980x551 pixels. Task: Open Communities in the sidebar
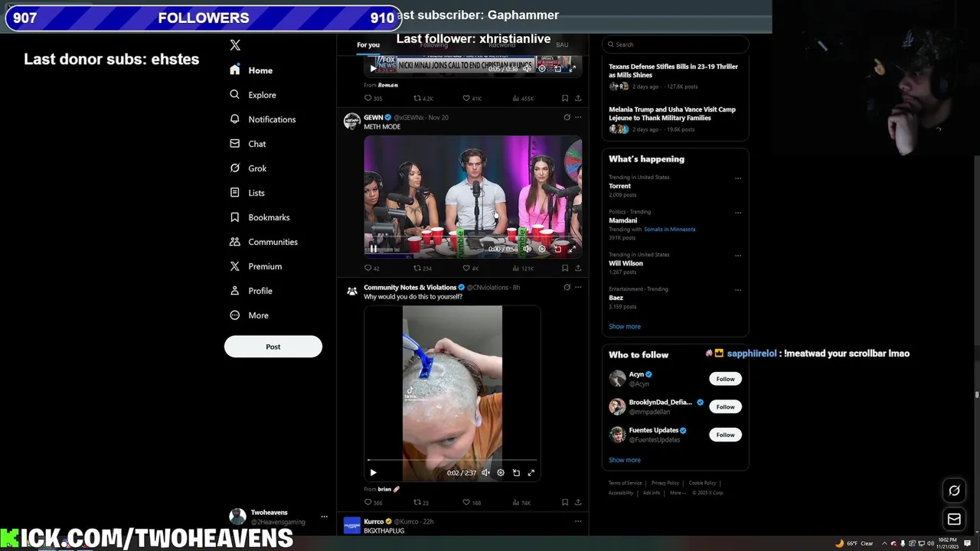(263, 242)
